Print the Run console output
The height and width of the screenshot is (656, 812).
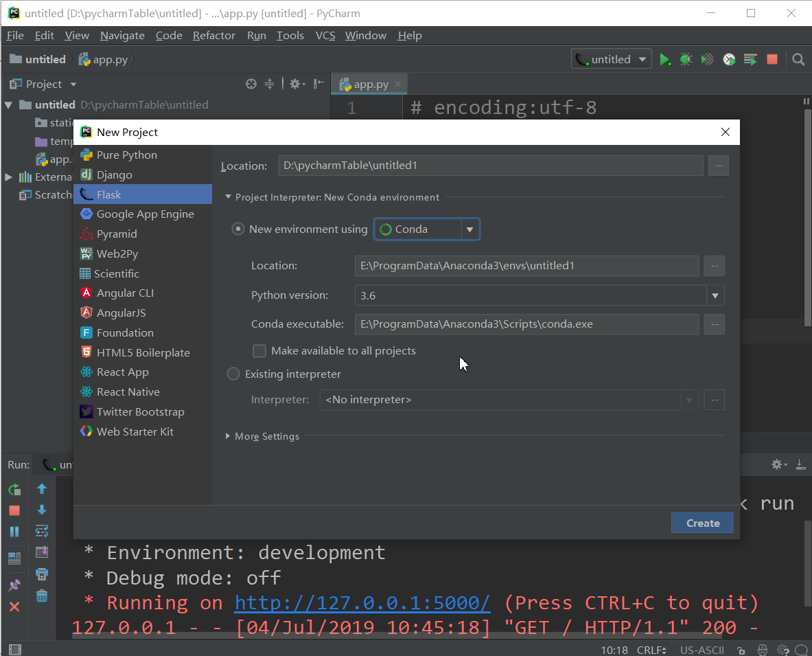point(42,574)
